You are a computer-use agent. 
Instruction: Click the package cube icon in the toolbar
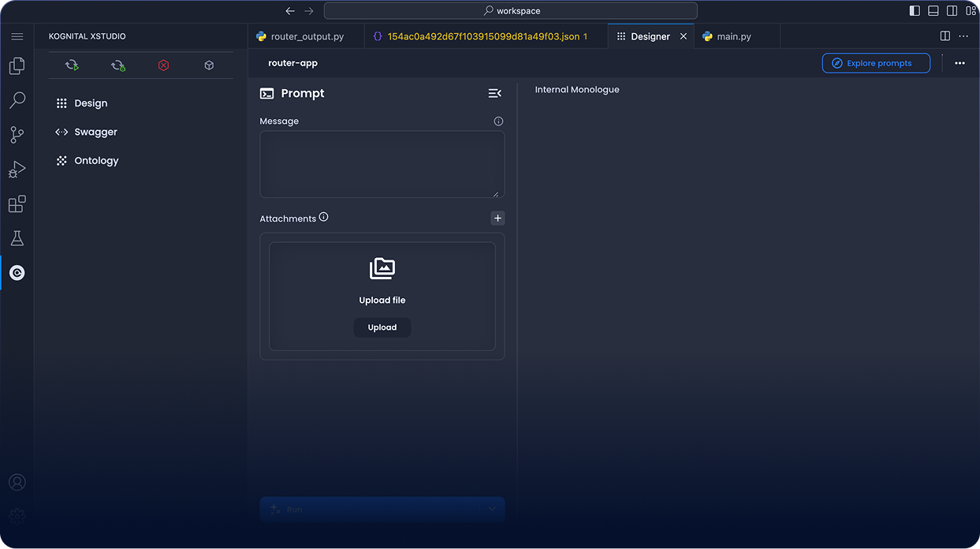[208, 65]
